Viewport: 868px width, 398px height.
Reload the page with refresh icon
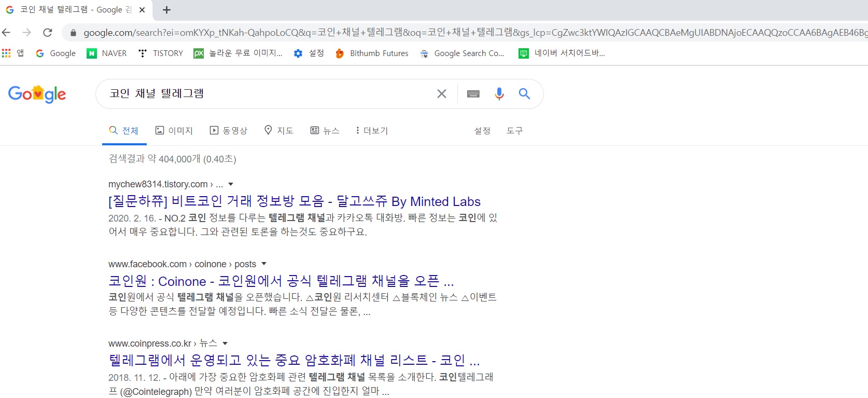[47, 32]
